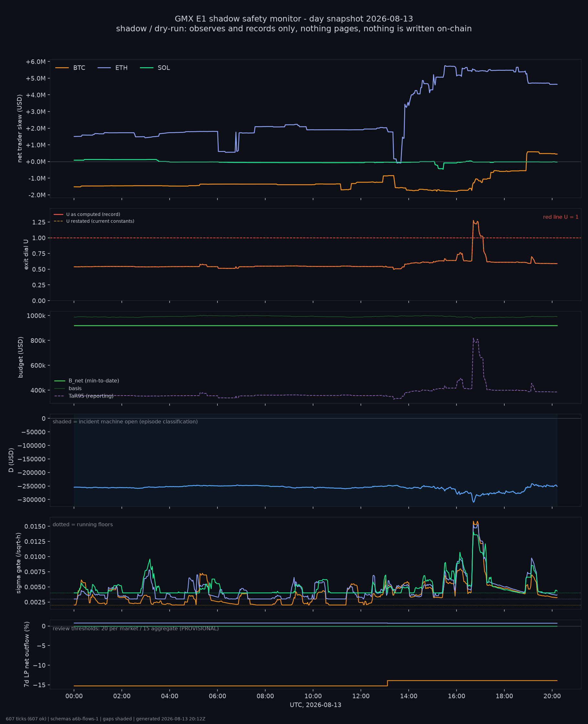588x724 pixels.
Task: Click the 1.00 exit dial tick label
Action: tap(39, 238)
